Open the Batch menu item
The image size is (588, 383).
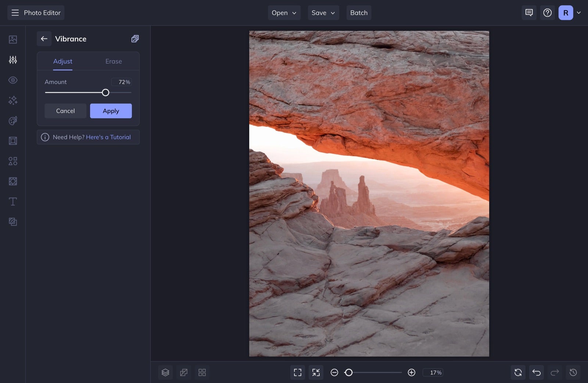point(359,13)
